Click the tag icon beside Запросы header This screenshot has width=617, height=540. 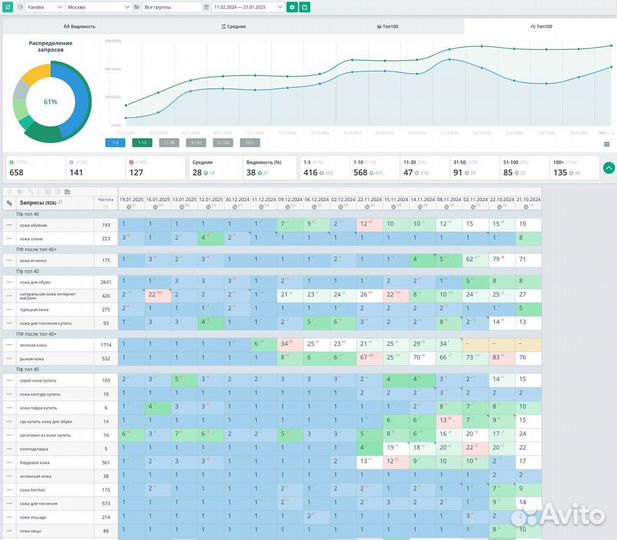(9, 202)
